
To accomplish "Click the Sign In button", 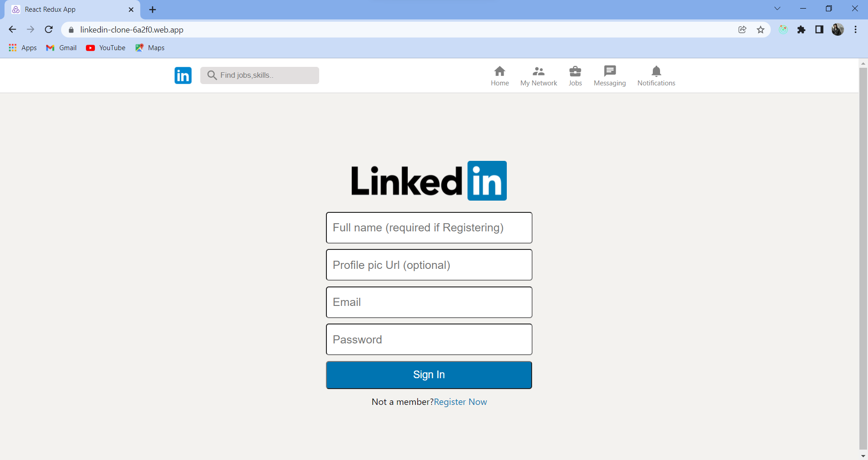I will coord(429,375).
